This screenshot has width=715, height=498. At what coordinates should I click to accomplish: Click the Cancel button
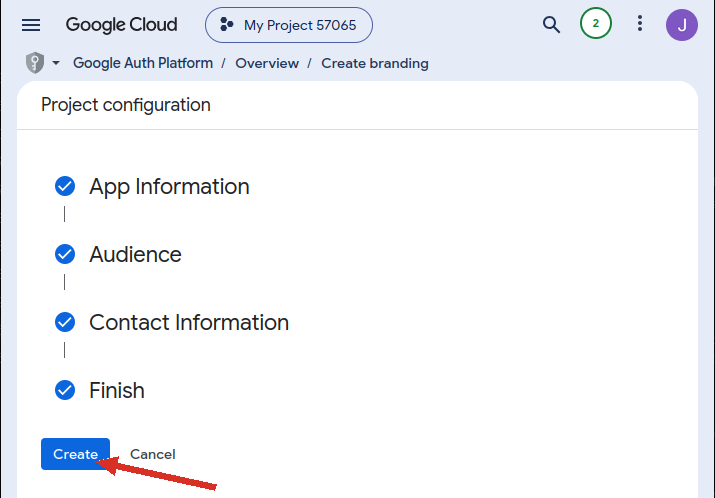tap(153, 454)
